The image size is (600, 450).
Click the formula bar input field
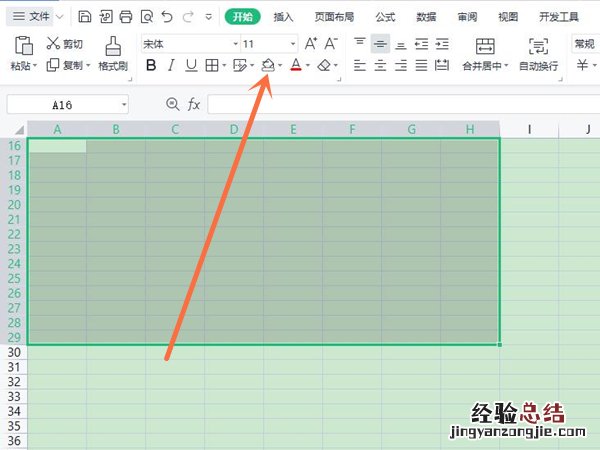[404, 104]
